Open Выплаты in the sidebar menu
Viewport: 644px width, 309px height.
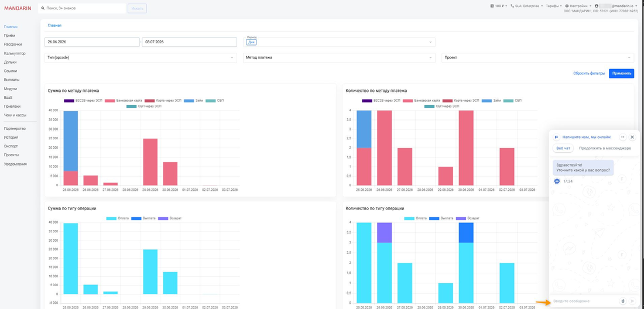point(12,80)
